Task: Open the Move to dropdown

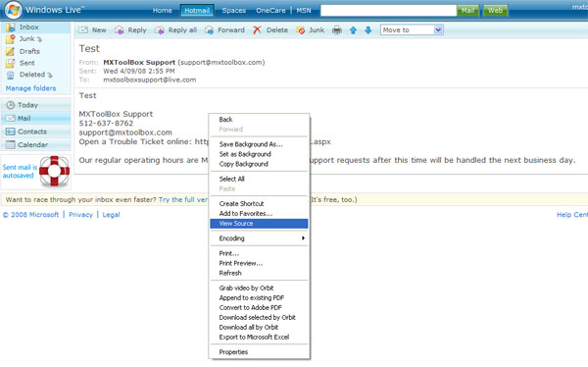Action: click(412, 30)
